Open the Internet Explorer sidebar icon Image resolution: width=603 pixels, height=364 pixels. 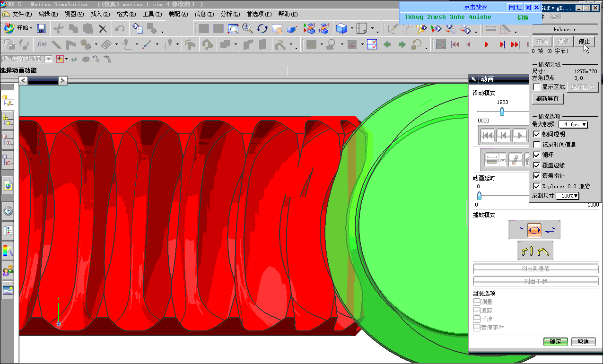click(x=8, y=186)
